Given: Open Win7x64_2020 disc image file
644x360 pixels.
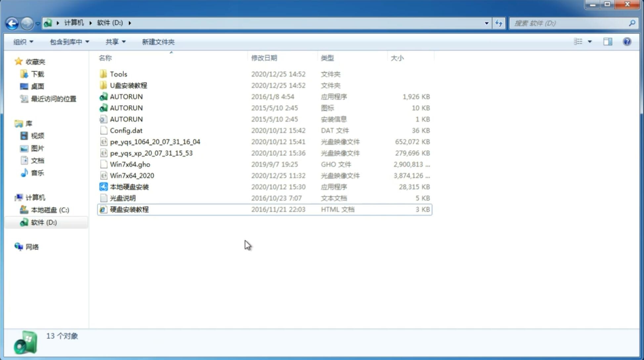Looking at the screenshot, I should (131, 175).
